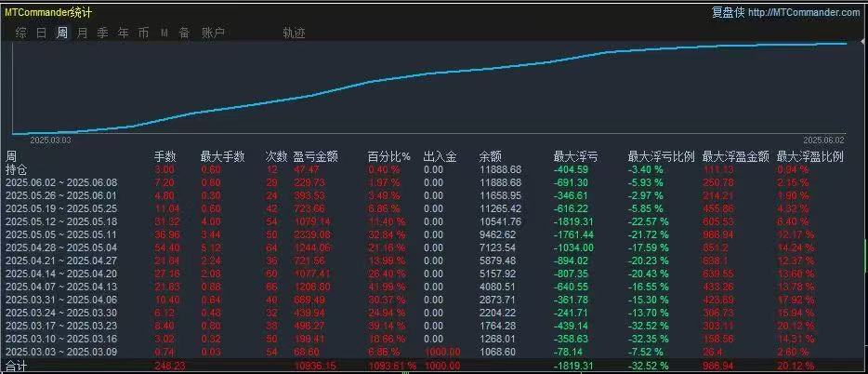Screen dimensions: 868x374
Task: Click the 2025.03.03 start date on chart
Action: (x=50, y=140)
